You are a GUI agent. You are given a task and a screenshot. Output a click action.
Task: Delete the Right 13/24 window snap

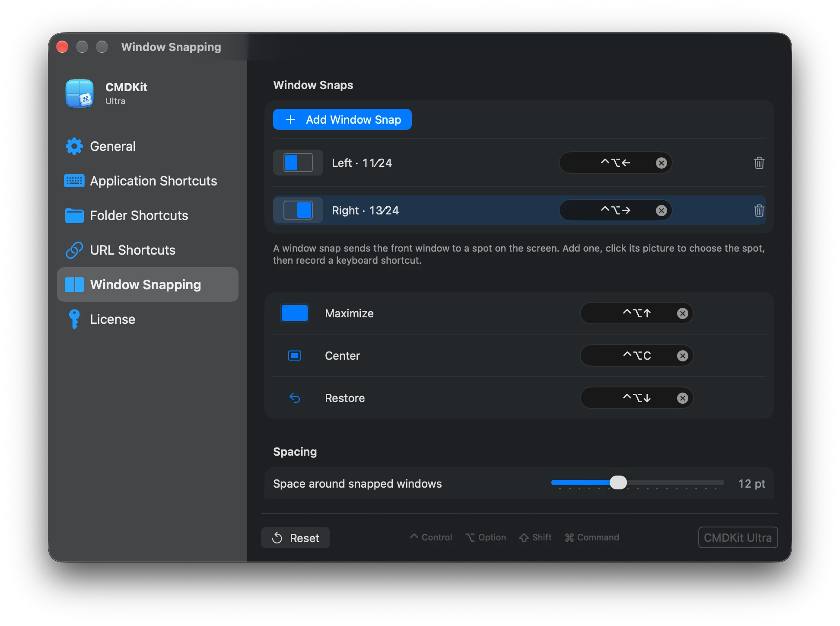759,211
